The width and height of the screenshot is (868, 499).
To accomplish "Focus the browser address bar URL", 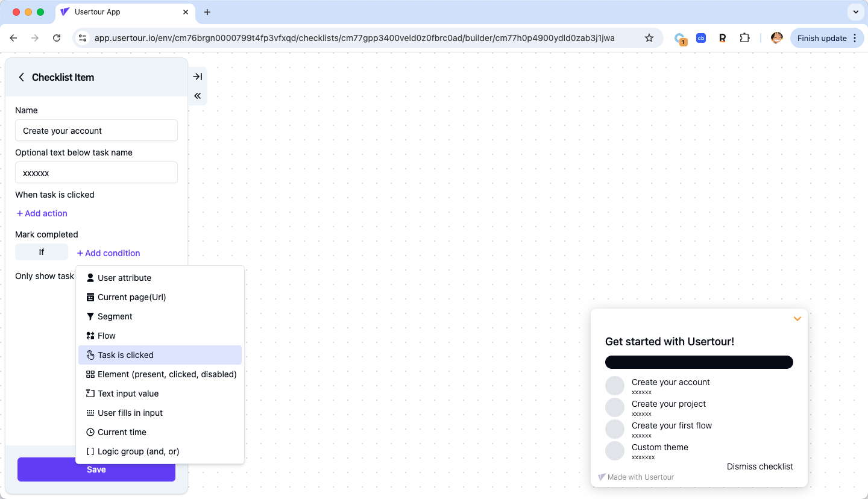I will point(354,38).
